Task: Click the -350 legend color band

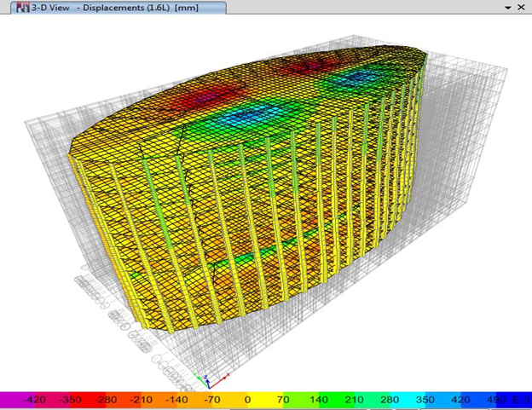Action: [x=70, y=400]
